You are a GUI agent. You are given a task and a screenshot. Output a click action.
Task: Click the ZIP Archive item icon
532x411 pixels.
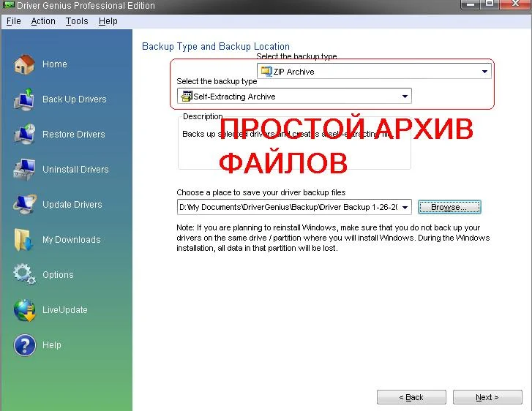coord(266,71)
